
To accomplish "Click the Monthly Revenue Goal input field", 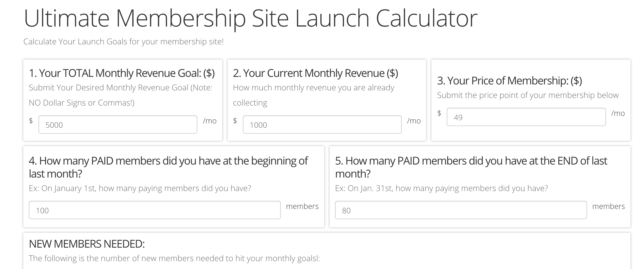I will click(118, 124).
